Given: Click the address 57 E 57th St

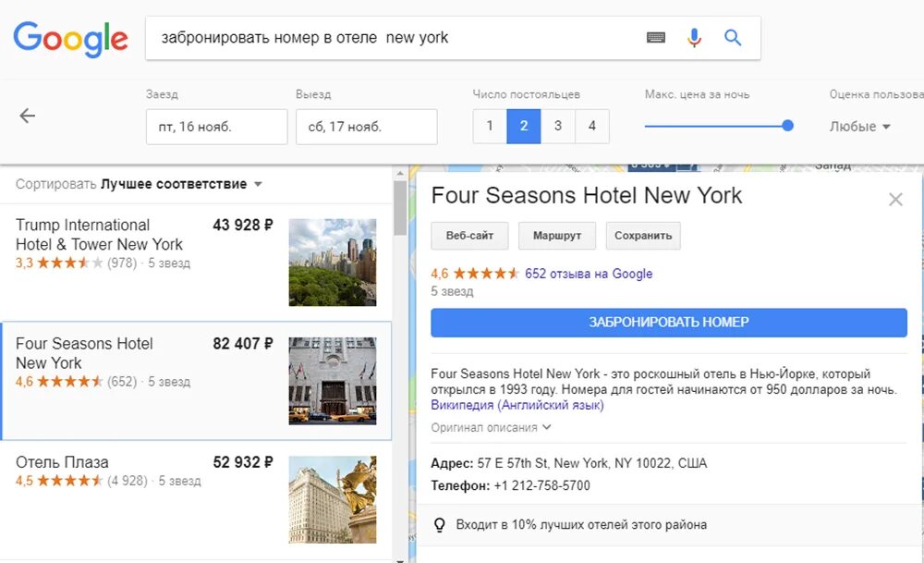Looking at the screenshot, I should coord(591,463).
